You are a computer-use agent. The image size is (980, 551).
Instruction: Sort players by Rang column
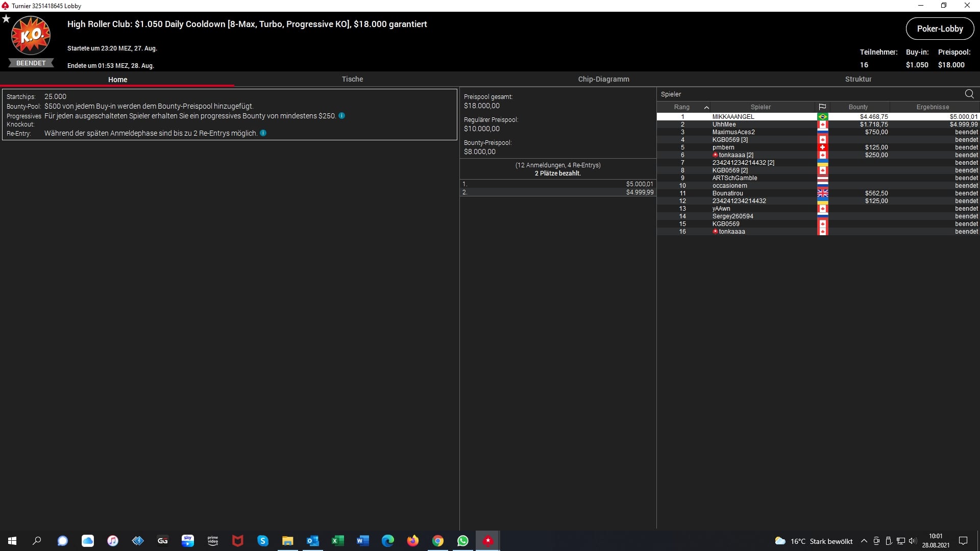pos(682,107)
